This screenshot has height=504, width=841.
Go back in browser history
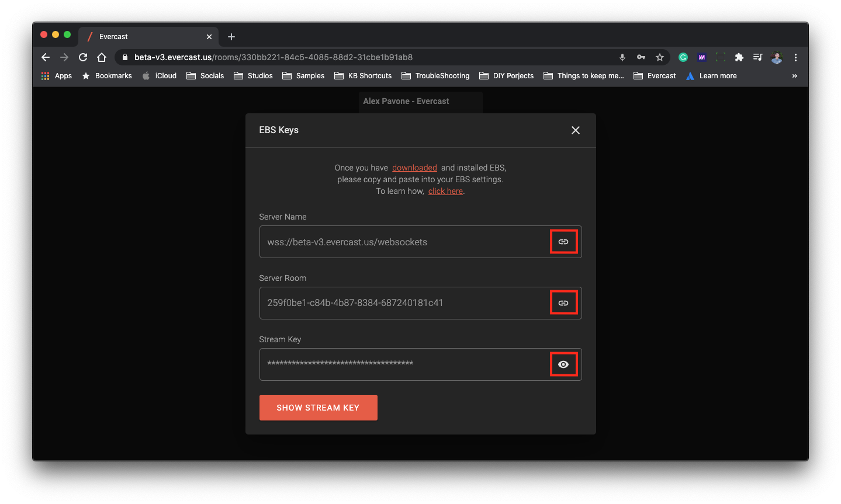[x=46, y=57]
